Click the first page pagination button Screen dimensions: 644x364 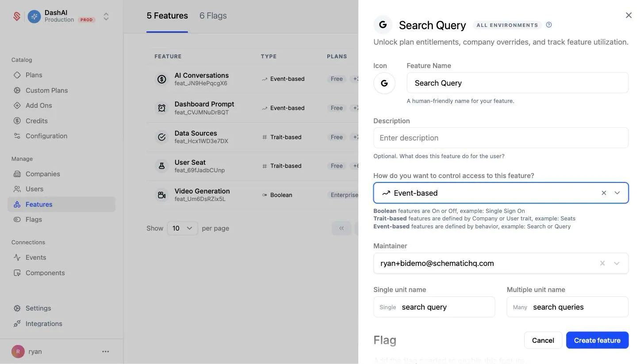pos(341,228)
